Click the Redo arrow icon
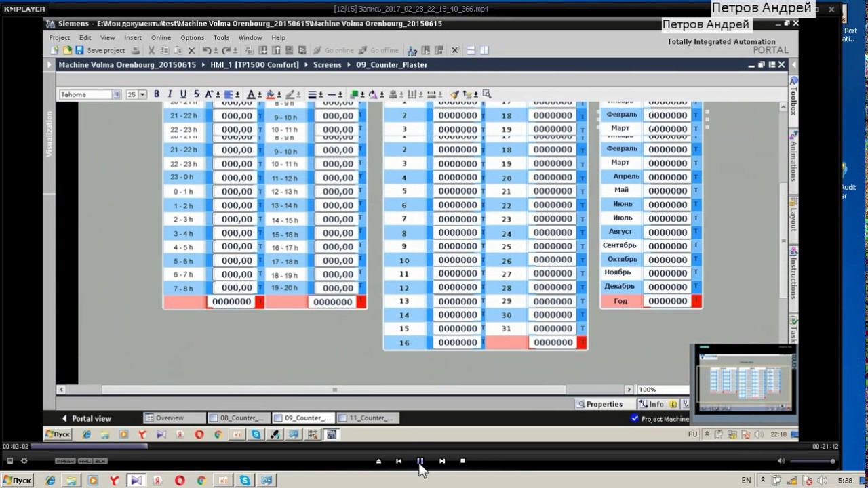The image size is (868, 488). 226,50
